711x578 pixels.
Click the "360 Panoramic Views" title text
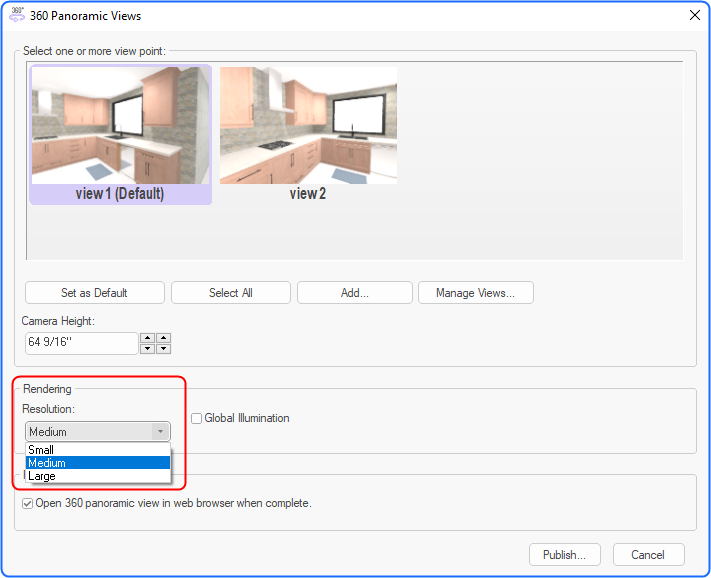coord(85,16)
